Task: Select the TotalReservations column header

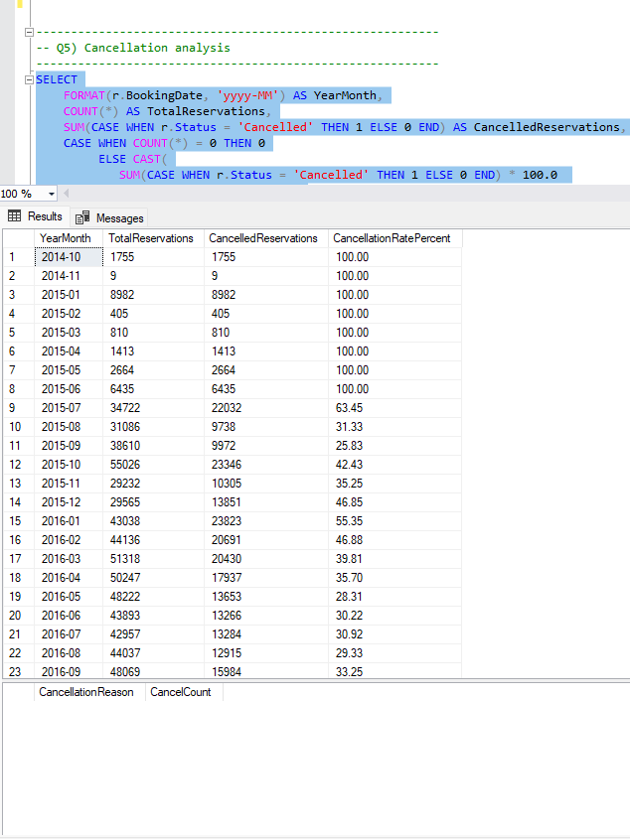Action: point(153,238)
